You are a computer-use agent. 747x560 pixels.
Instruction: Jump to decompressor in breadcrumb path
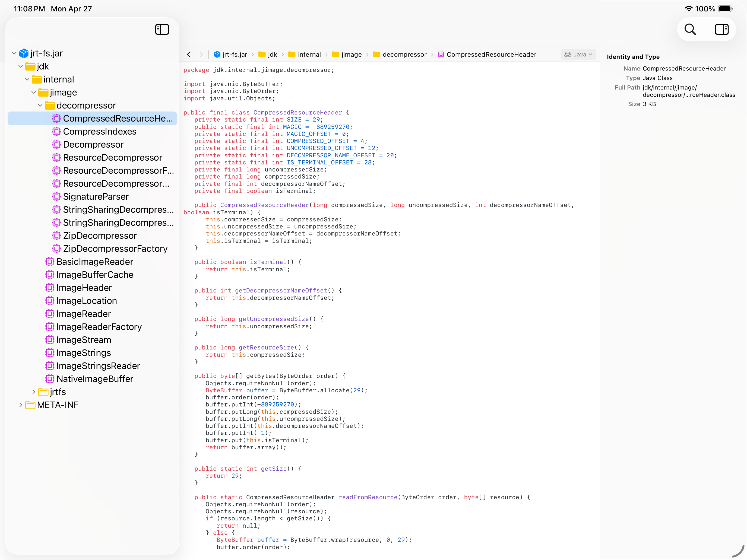pos(400,54)
